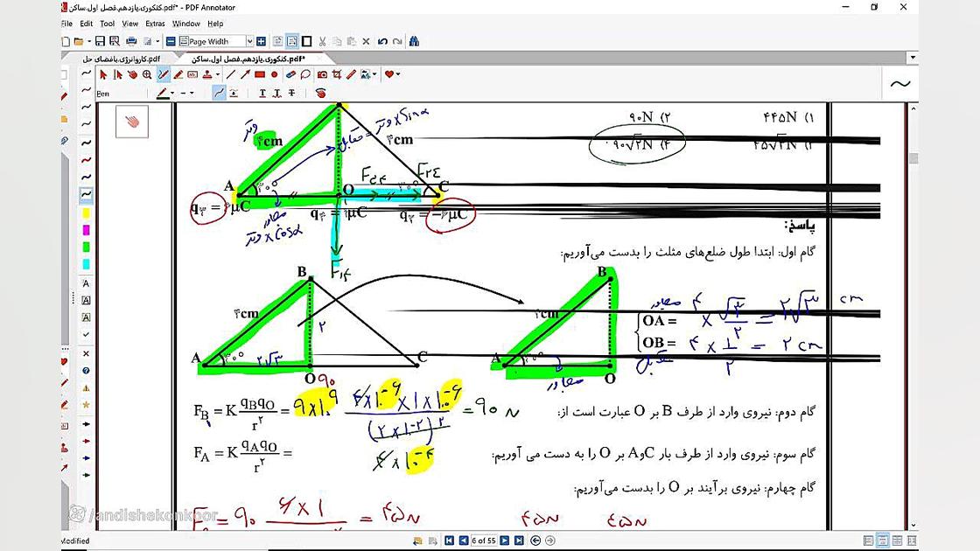
Task: Click the view back circular arrow
Action: coord(535,541)
